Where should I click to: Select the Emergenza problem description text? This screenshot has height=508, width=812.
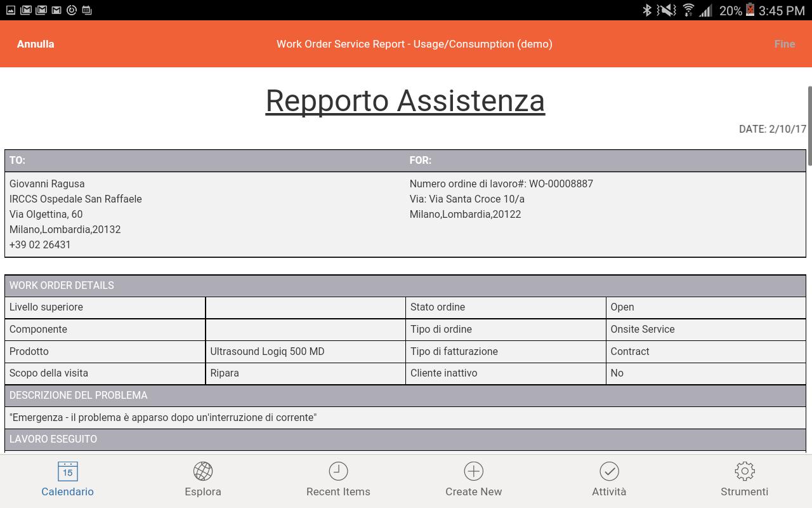tap(163, 417)
